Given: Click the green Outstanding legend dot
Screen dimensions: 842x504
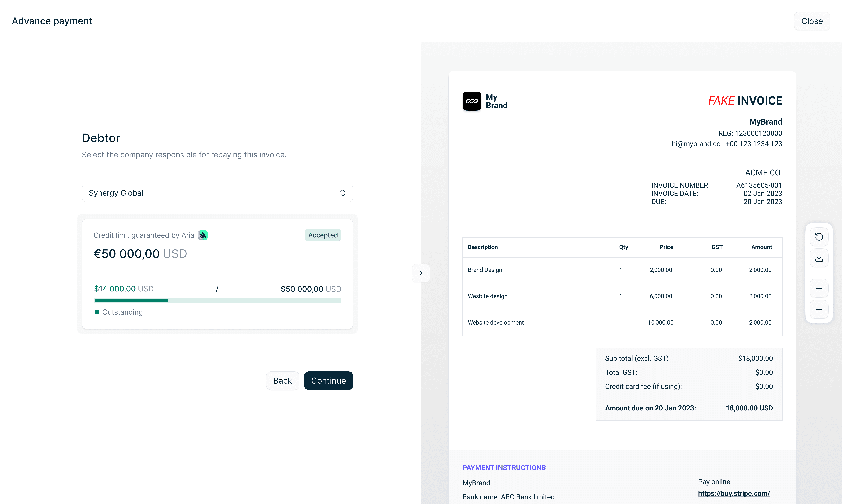Looking at the screenshot, I should (97, 312).
